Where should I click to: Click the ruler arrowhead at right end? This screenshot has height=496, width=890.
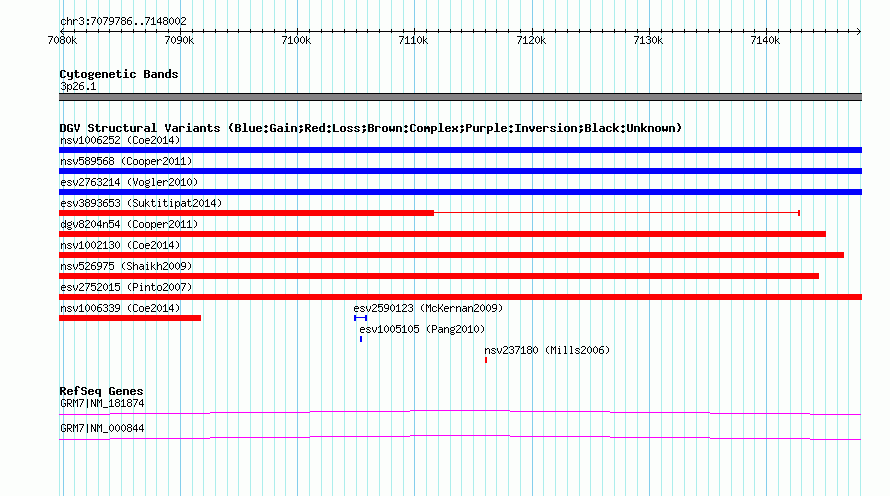[x=858, y=31]
